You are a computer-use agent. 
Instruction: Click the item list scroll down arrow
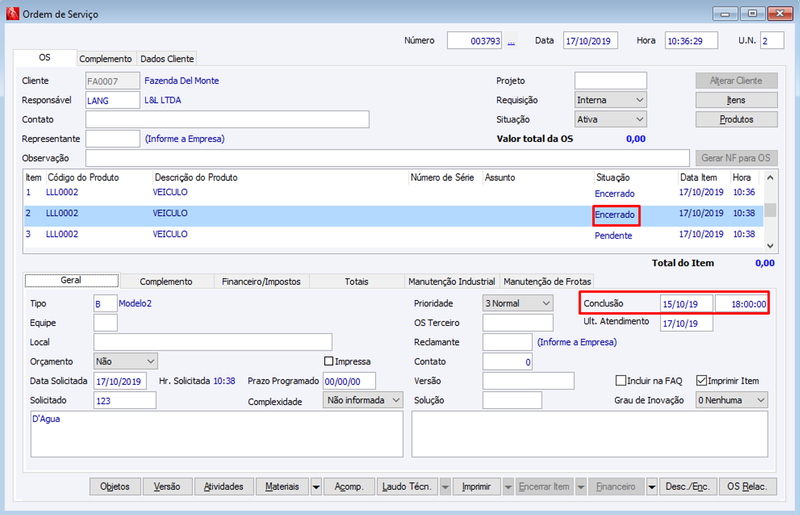coord(770,246)
